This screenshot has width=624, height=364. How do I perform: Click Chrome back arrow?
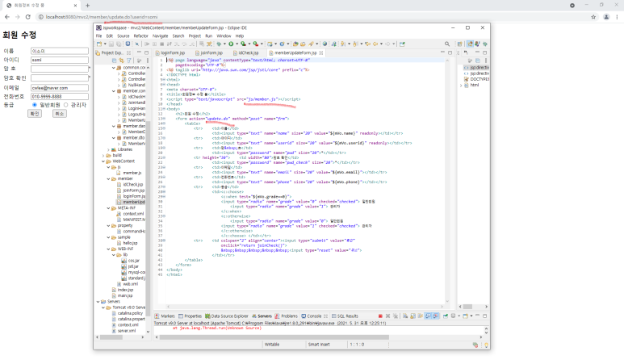pos(7,17)
